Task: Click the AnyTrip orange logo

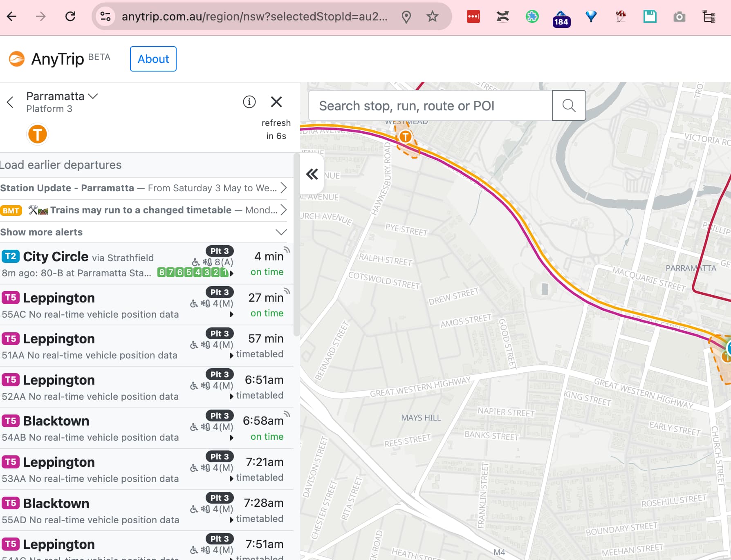Action: tap(17, 59)
